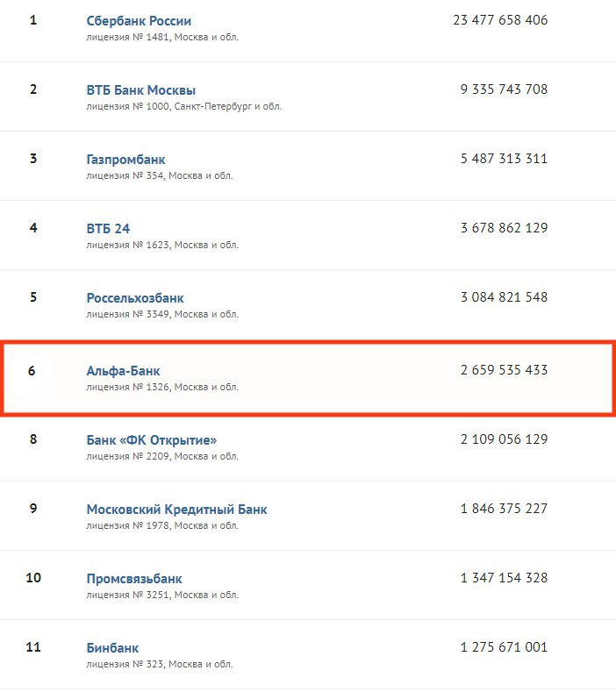Select the value 3 678 862 129

click(504, 228)
